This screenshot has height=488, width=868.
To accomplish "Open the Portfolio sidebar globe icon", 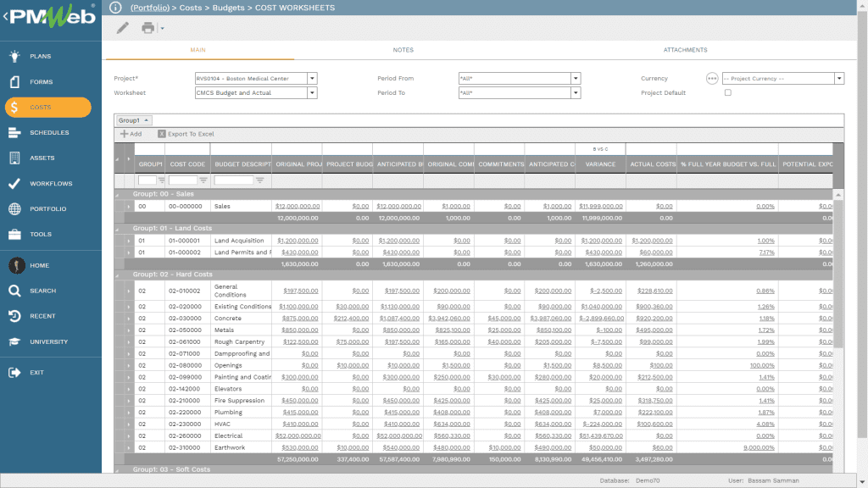I will click(15, 208).
